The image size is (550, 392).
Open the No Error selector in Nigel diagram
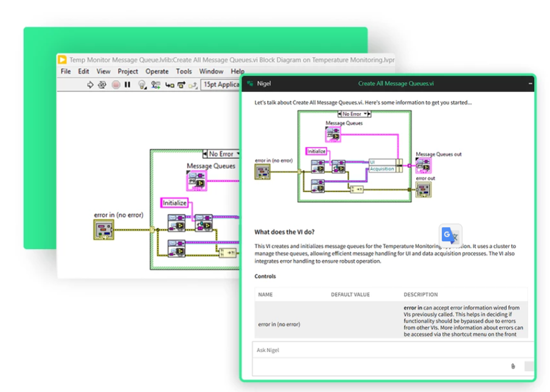(x=354, y=114)
